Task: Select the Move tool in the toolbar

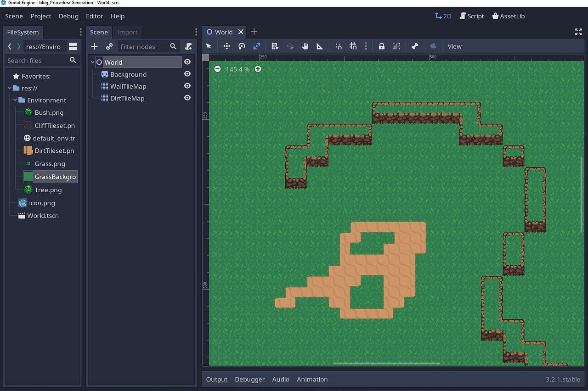Action: click(x=227, y=46)
